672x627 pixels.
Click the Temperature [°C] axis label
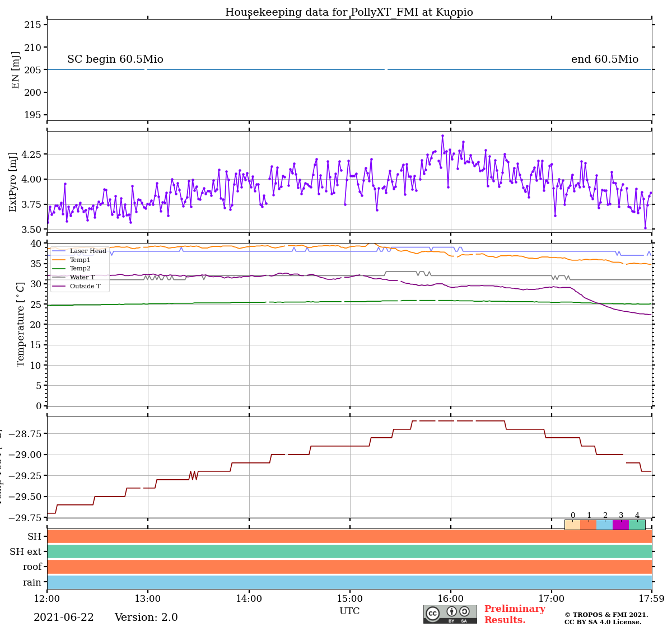[x=21, y=325]
